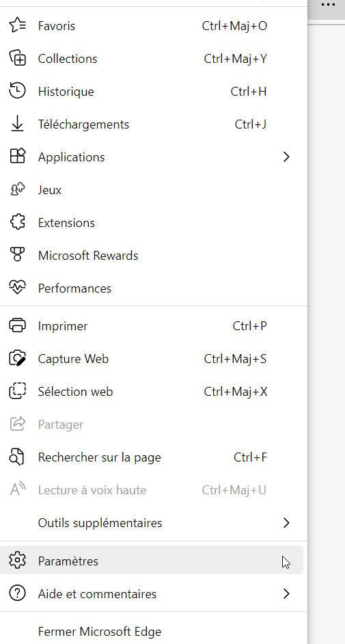Expand the Applications submenu arrow
Viewport: 345px width, 644px height.
(x=286, y=157)
